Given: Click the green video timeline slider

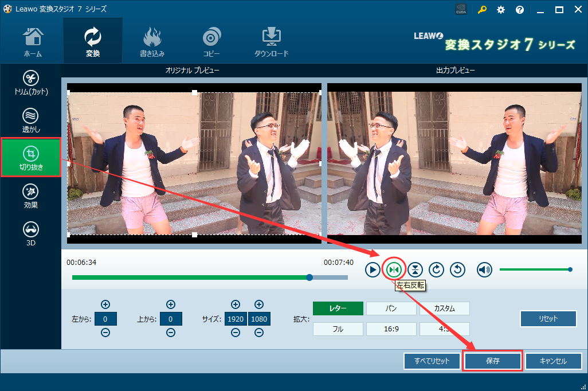Looking at the screenshot, I should point(309,277).
